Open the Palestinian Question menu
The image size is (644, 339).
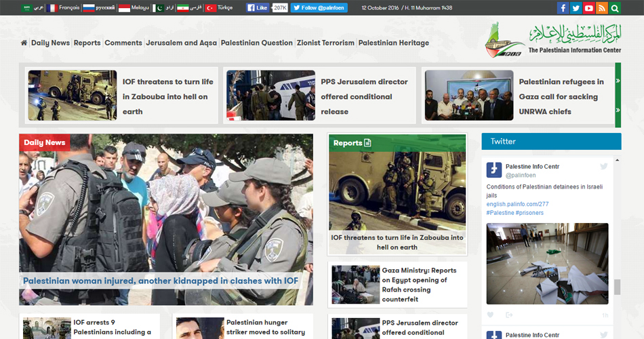[x=257, y=43]
